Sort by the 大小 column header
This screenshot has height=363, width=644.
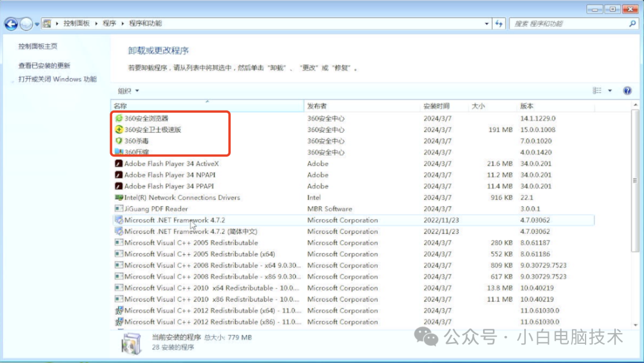493,106
